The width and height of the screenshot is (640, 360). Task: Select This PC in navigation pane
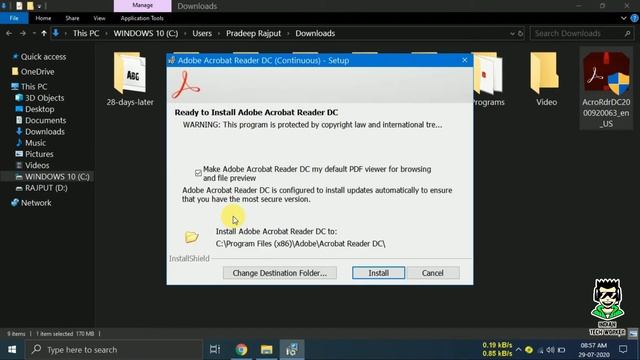click(x=34, y=87)
